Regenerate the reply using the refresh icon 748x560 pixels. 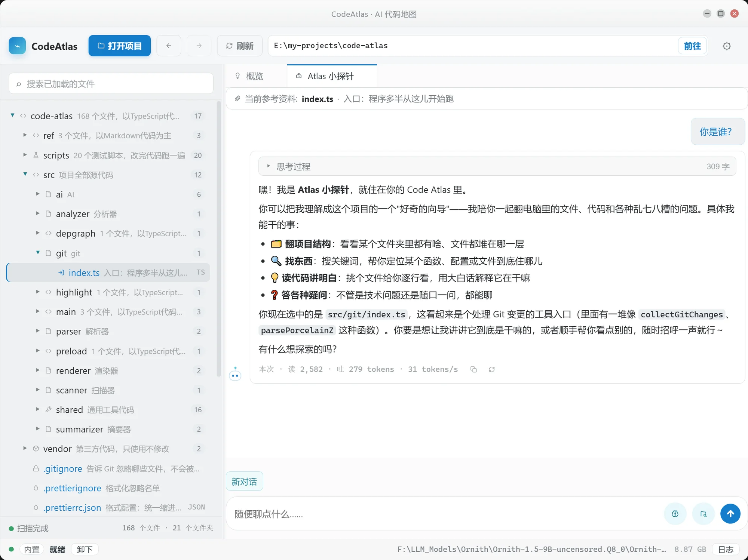492,369
